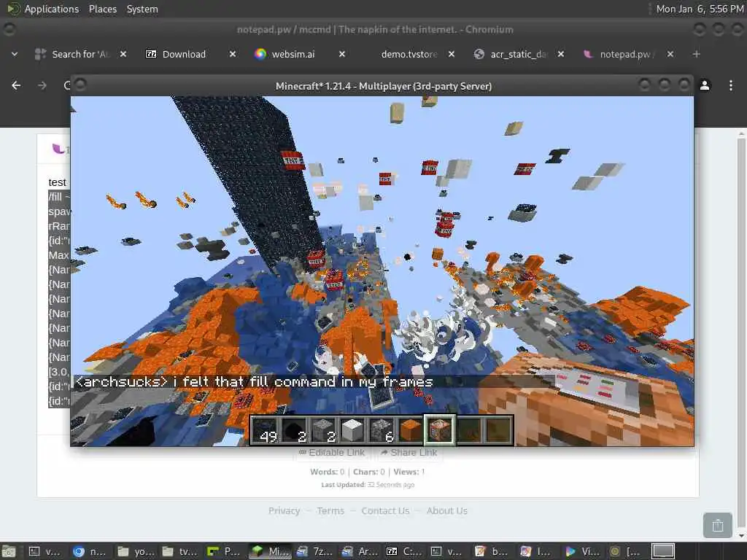Screen dimensions: 747x560
Task: Select the empty eighth hotbar slot
Action: tap(468, 430)
